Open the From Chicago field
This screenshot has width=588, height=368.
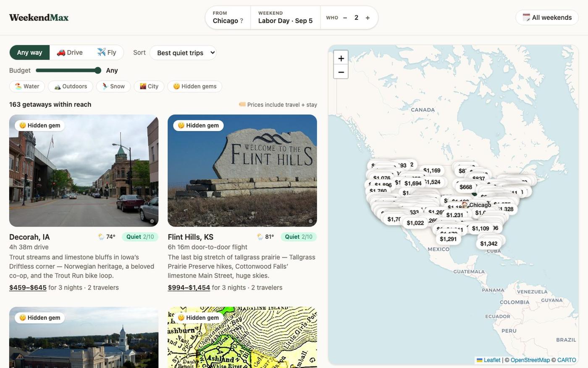(228, 17)
